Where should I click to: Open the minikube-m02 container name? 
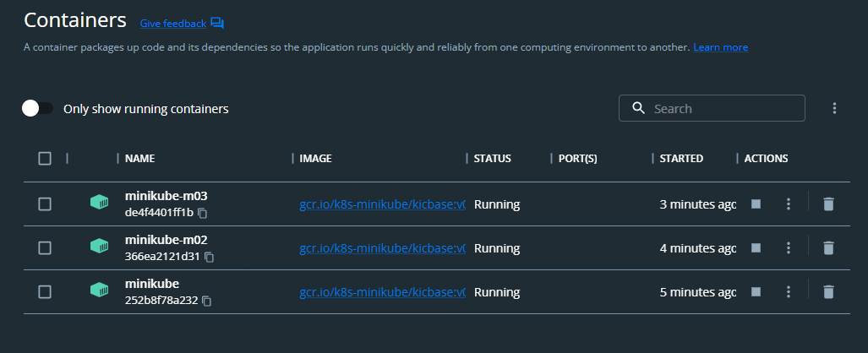[x=166, y=240]
